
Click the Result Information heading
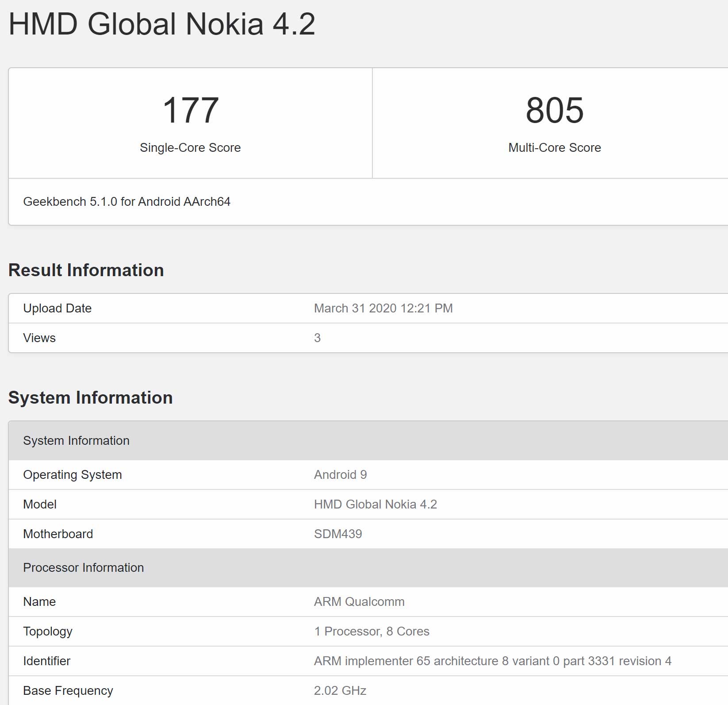[x=86, y=270]
